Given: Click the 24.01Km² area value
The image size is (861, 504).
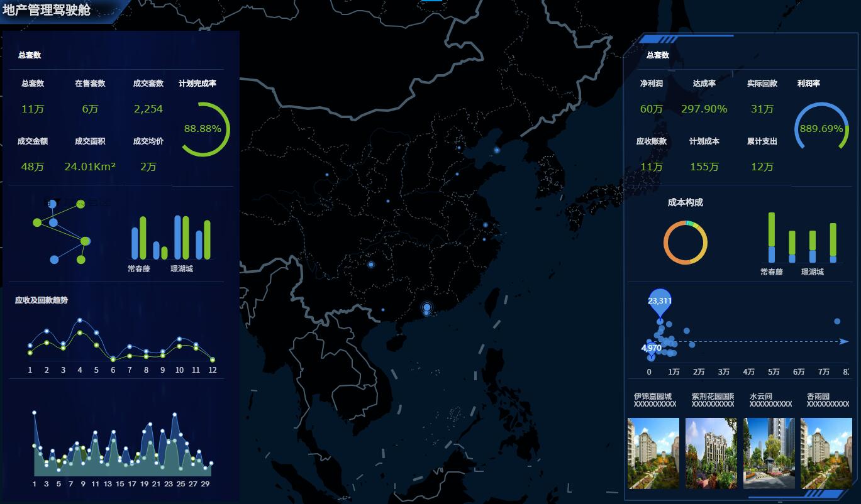Looking at the screenshot, I should coord(90,167).
